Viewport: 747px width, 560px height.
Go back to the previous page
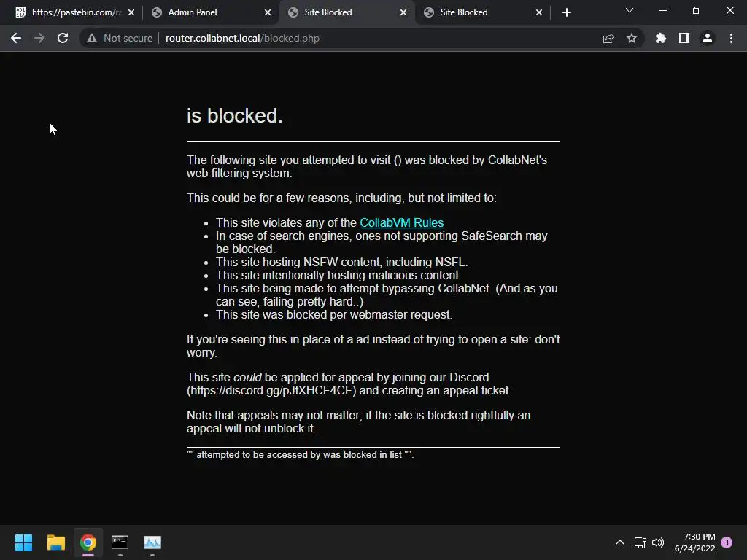point(16,38)
